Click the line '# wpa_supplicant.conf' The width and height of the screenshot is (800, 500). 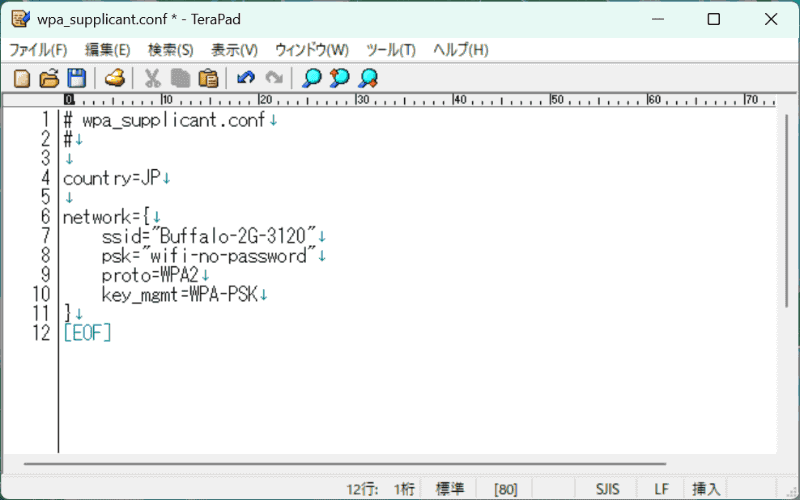[x=164, y=120]
